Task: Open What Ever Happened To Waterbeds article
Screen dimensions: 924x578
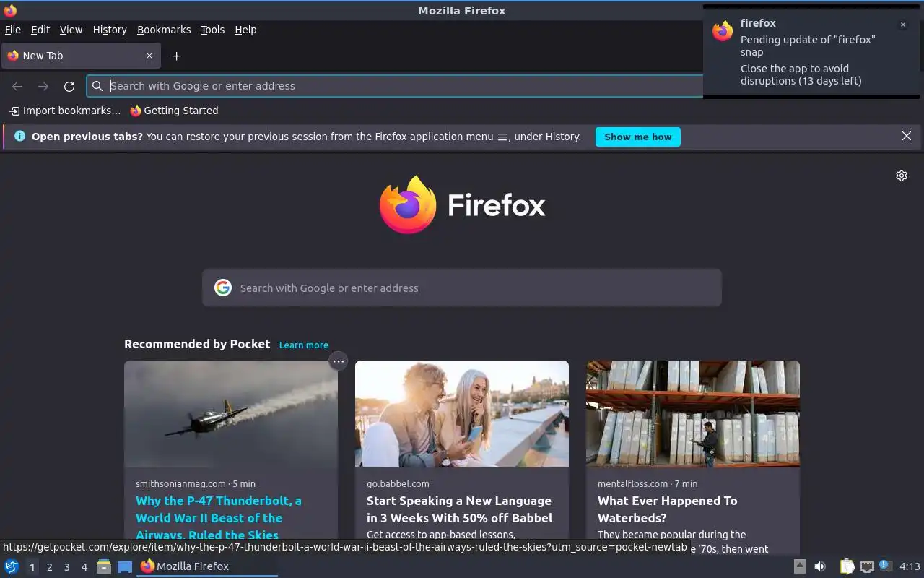Action: click(x=668, y=509)
